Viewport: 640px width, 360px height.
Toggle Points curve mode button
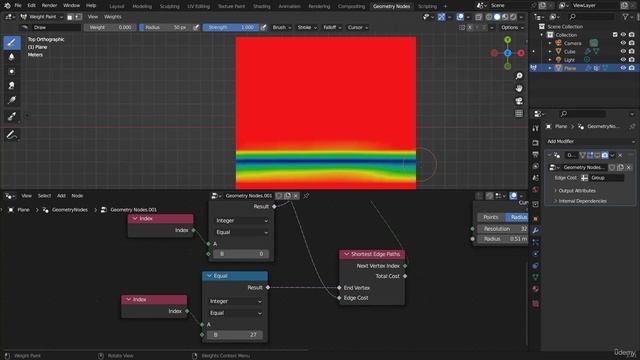[491, 217]
